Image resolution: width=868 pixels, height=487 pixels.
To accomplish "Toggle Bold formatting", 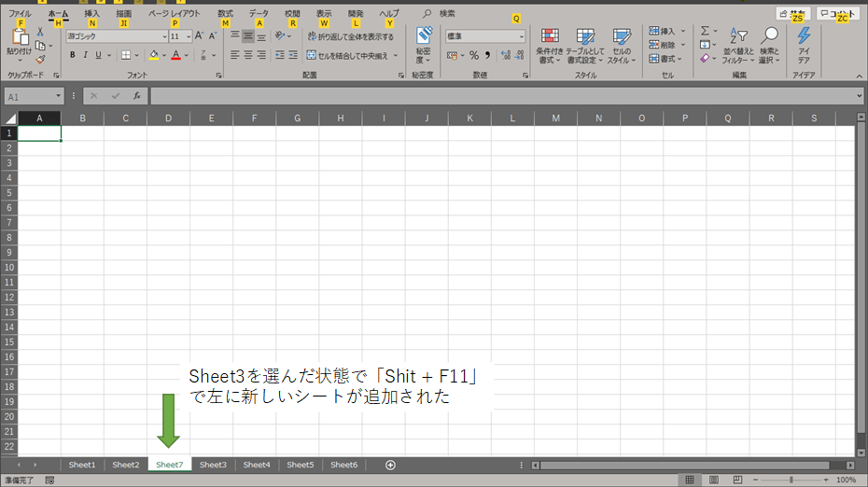I will [73, 55].
